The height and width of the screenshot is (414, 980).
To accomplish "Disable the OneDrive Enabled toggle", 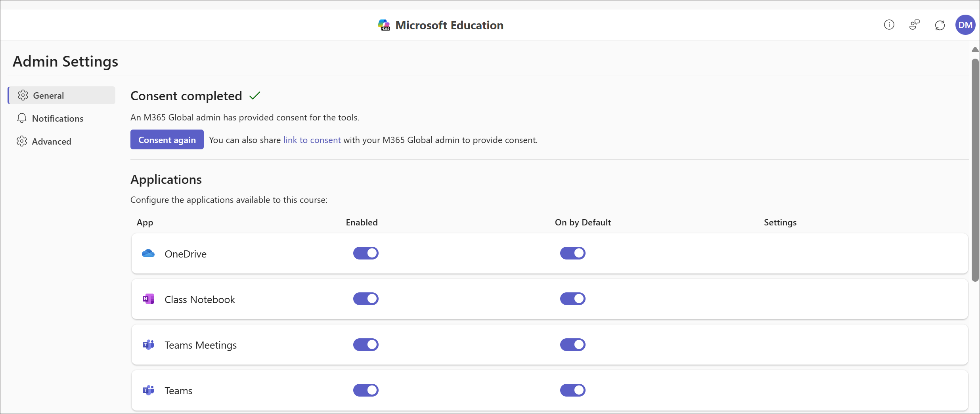I will pos(366,253).
